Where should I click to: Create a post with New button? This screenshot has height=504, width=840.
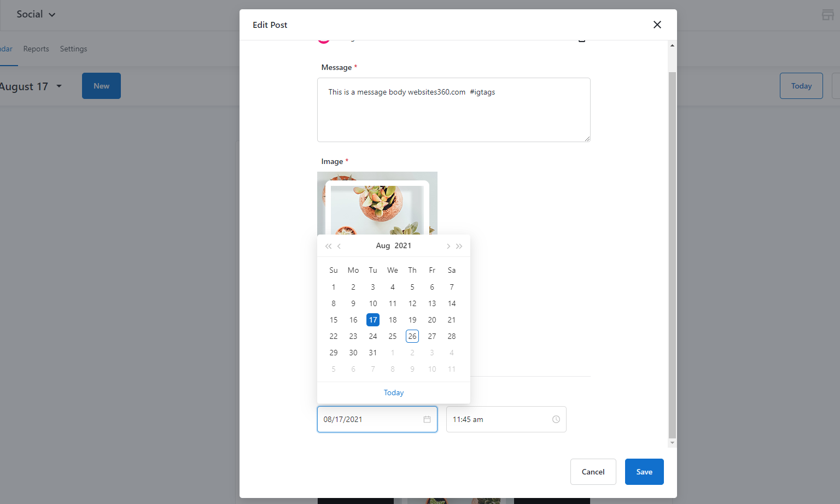tap(101, 86)
